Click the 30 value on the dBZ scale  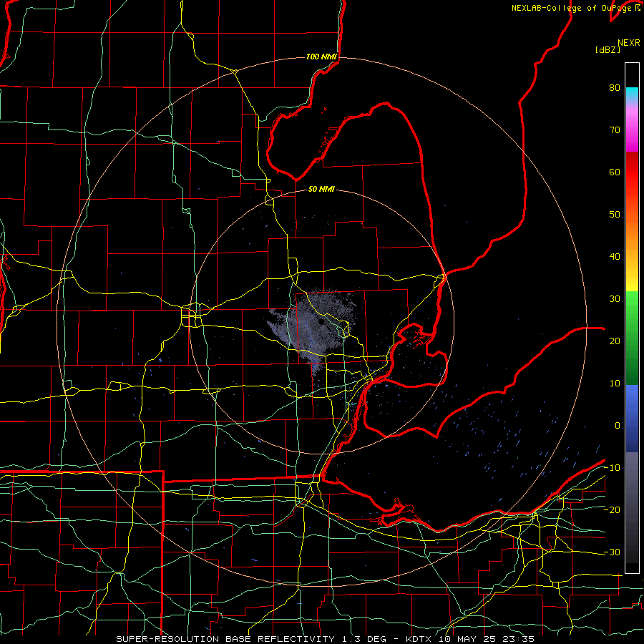pos(615,299)
